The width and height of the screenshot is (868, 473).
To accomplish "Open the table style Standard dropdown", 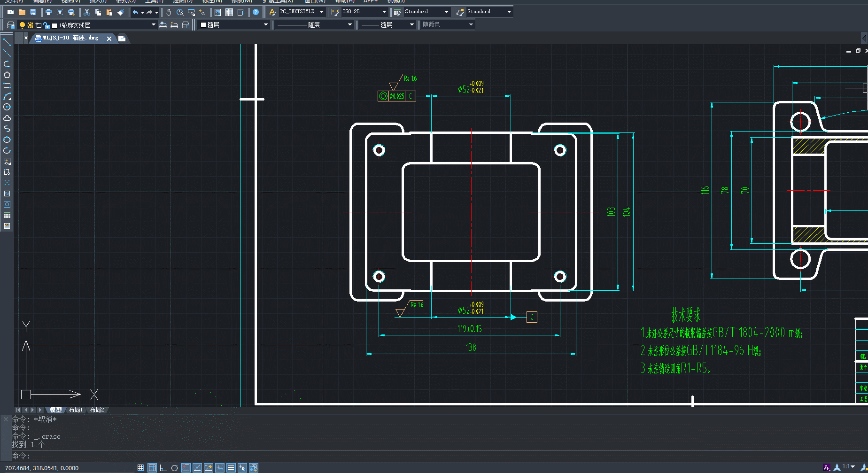I will 446,12.
